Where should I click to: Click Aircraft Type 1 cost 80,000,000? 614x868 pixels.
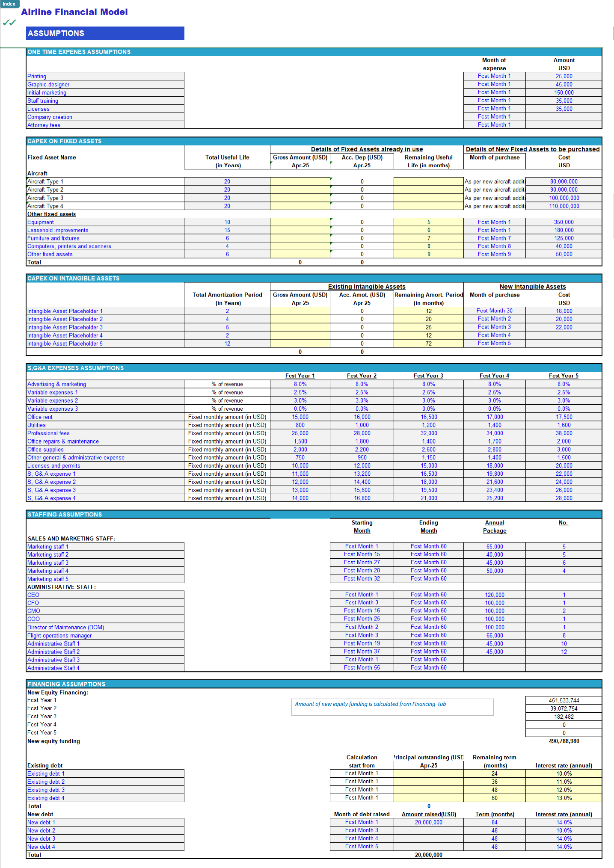(x=564, y=182)
